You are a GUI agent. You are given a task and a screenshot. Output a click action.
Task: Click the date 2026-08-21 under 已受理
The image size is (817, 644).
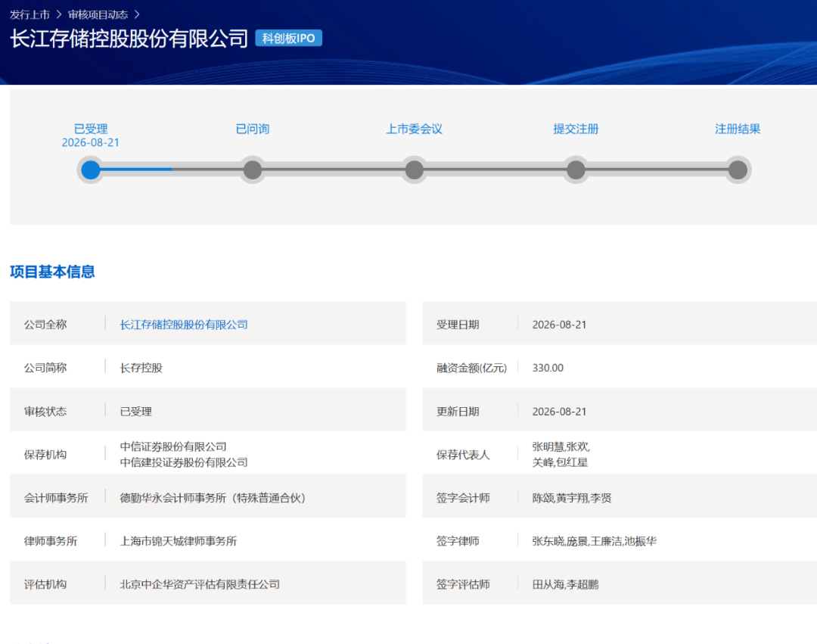[x=91, y=142]
